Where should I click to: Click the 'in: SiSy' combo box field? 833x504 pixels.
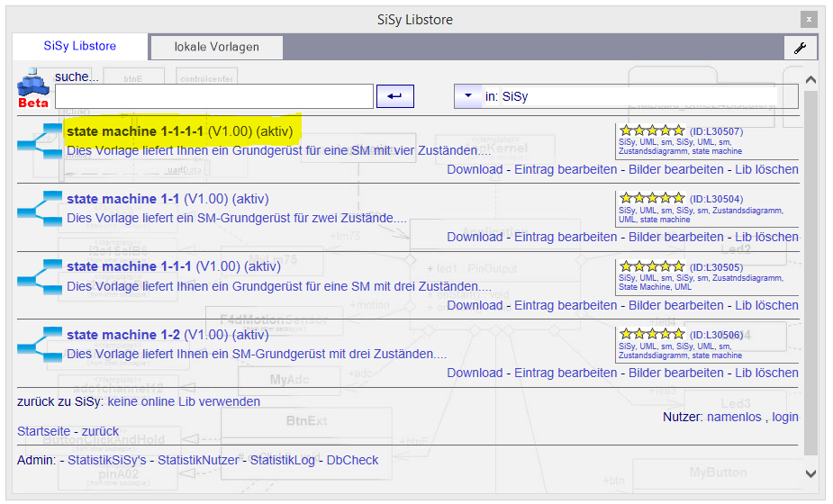tap(630, 95)
